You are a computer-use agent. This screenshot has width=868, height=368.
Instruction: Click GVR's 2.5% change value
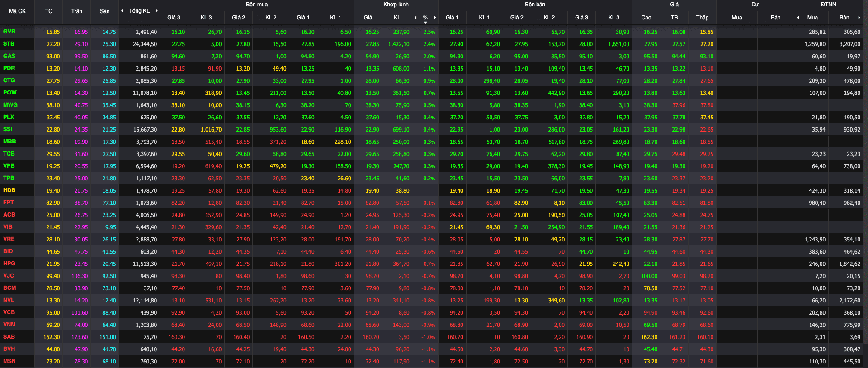tap(429, 32)
